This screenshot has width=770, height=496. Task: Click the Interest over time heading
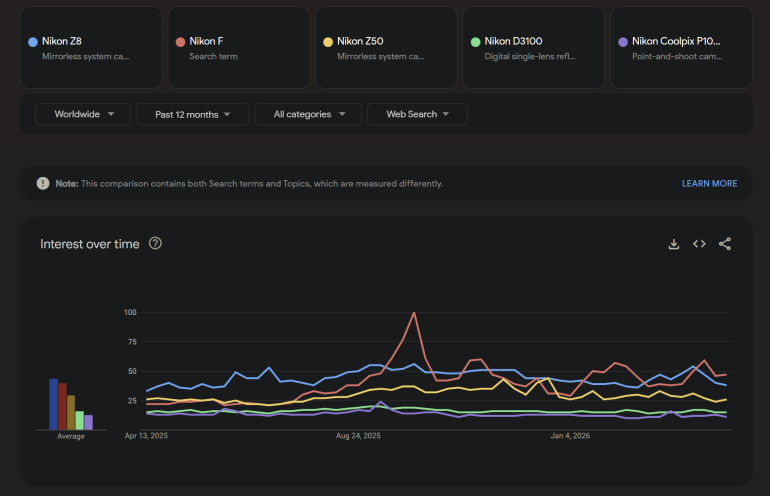point(90,244)
